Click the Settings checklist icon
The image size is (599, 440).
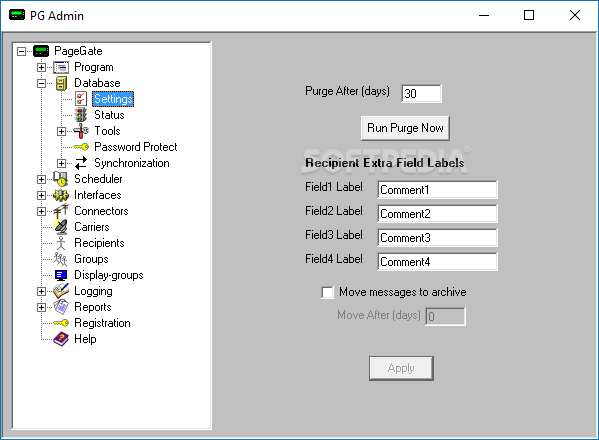[81, 99]
